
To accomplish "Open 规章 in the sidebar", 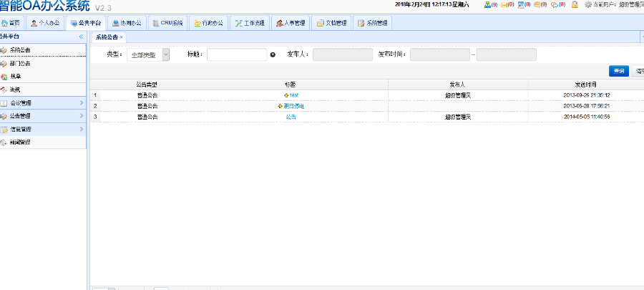I will (x=43, y=77).
